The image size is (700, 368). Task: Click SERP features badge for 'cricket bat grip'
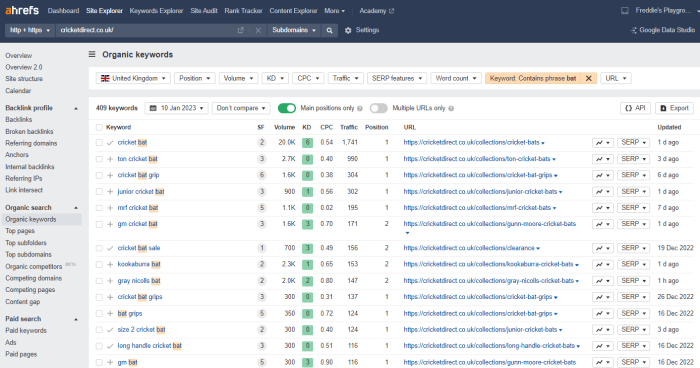click(x=262, y=175)
